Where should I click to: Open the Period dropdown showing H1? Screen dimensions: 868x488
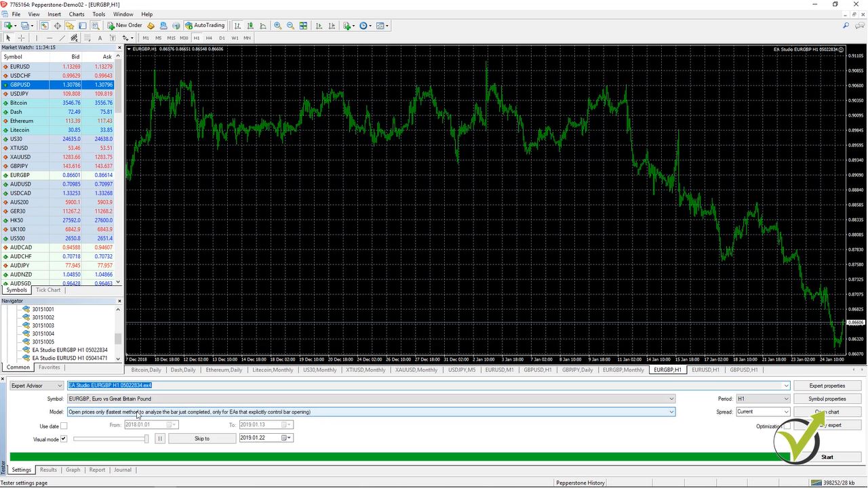[785, 399]
